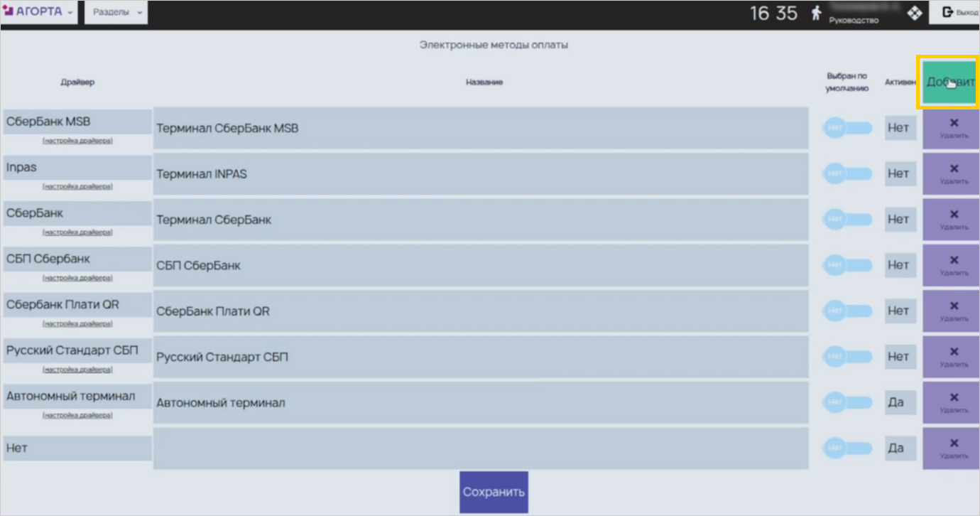Toggle default switch for Терминал INPAS
The width and height of the screenshot is (980, 516).
tap(846, 174)
